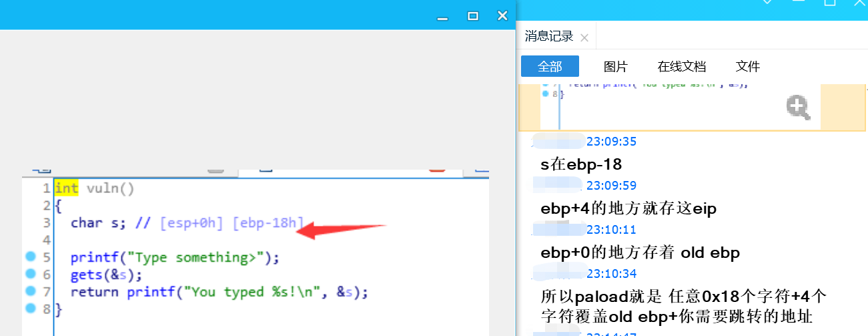Show the 文件 tab
This screenshot has width=868, height=336.
747,66
